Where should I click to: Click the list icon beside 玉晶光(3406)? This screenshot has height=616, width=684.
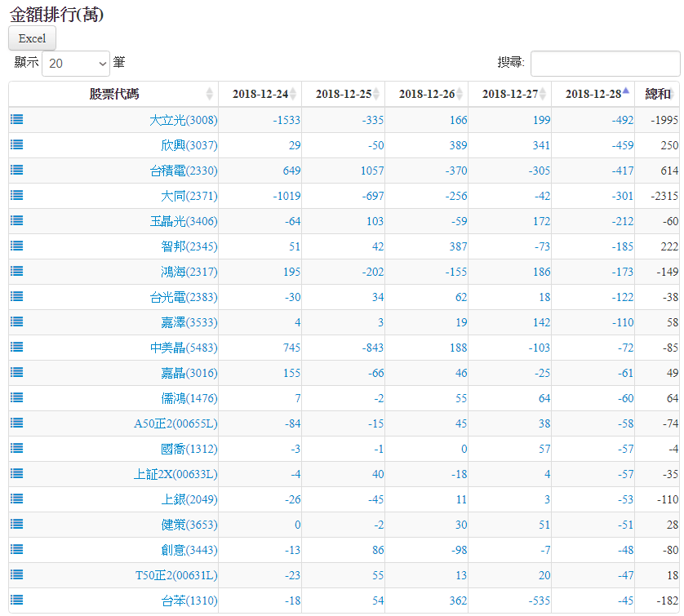click(x=16, y=220)
